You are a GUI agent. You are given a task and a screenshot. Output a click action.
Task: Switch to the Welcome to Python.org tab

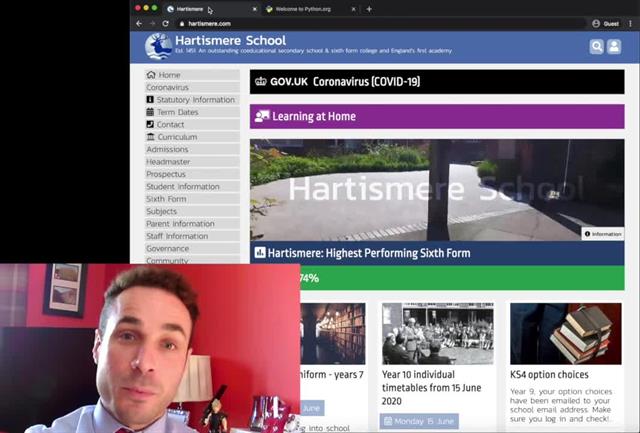303,9
